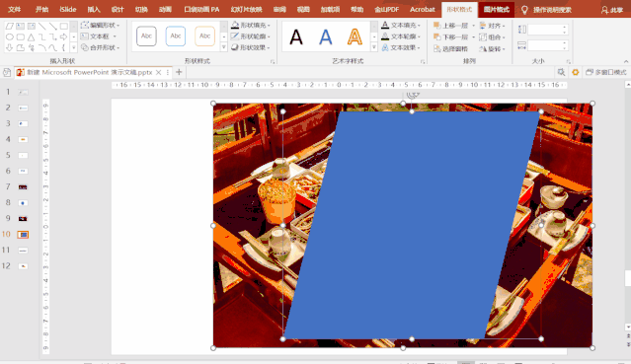Open 文本填充 text fill dropdown
The height and width of the screenshot is (364, 631).
[401, 25]
